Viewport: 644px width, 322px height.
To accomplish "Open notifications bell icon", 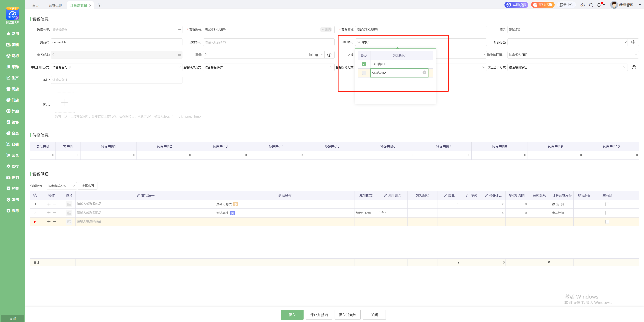I will [599, 5].
